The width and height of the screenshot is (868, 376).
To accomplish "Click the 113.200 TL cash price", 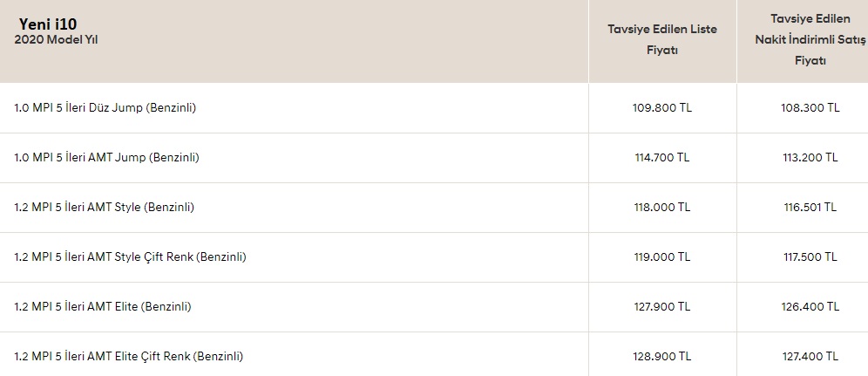I will click(x=810, y=158).
